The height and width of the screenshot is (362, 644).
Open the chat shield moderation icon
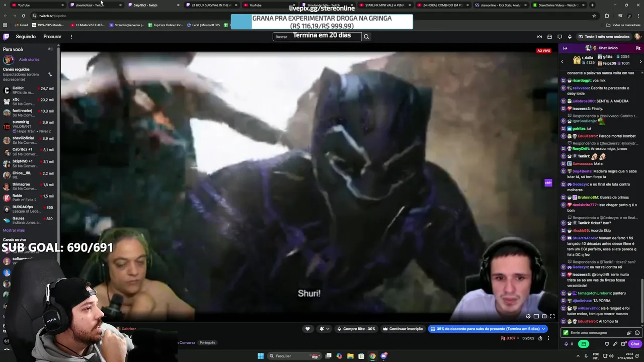[607, 344]
